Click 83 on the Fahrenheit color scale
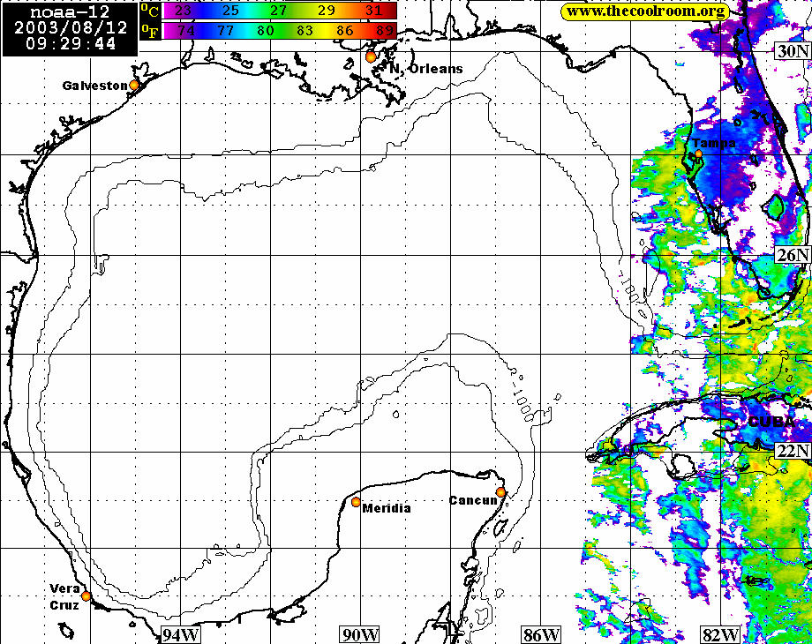The width and height of the screenshot is (812, 644). click(304, 31)
